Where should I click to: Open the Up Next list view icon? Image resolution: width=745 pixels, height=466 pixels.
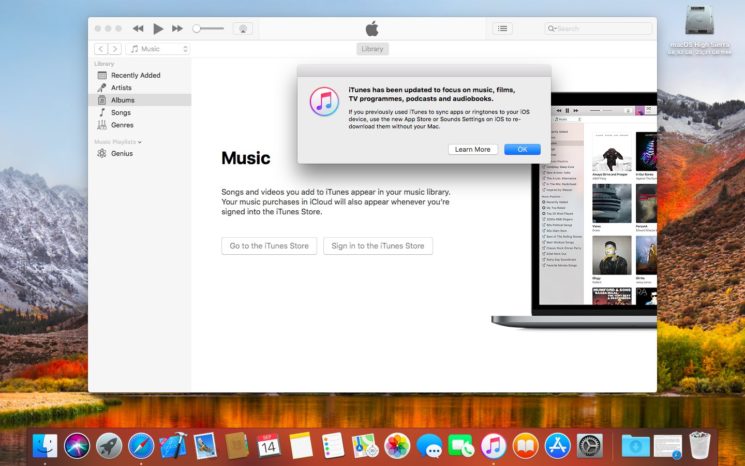[502, 29]
